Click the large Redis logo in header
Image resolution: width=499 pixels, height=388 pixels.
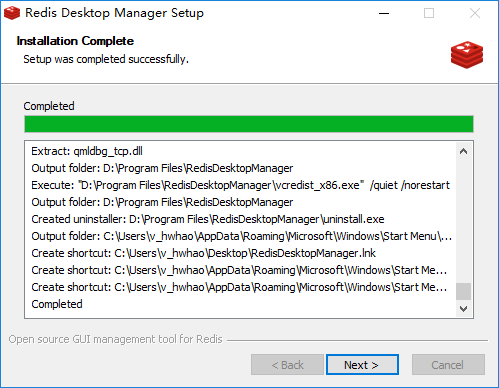[x=467, y=55]
